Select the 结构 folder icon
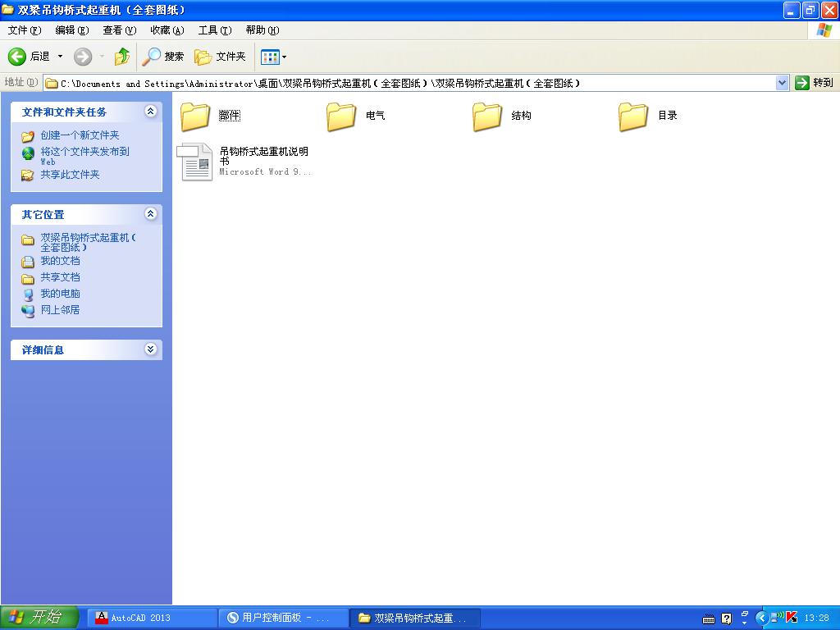Image resolution: width=840 pixels, height=630 pixels. (487, 116)
